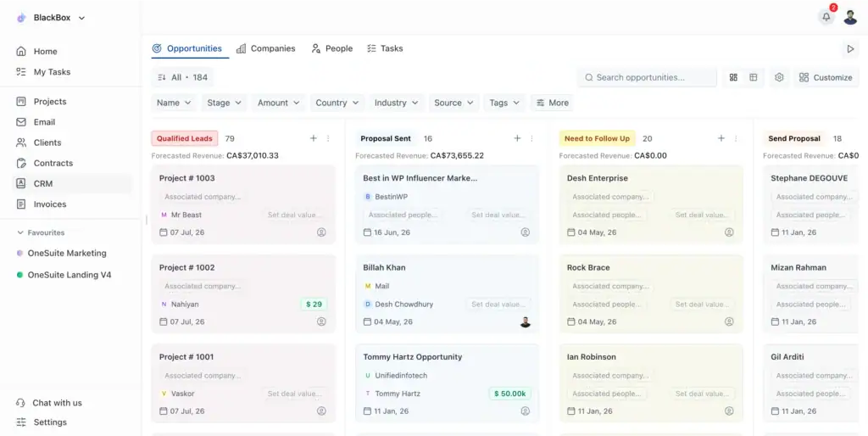868x436 pixels.
Task: Click BestinWP company on the card
Action: coord(386,197)
